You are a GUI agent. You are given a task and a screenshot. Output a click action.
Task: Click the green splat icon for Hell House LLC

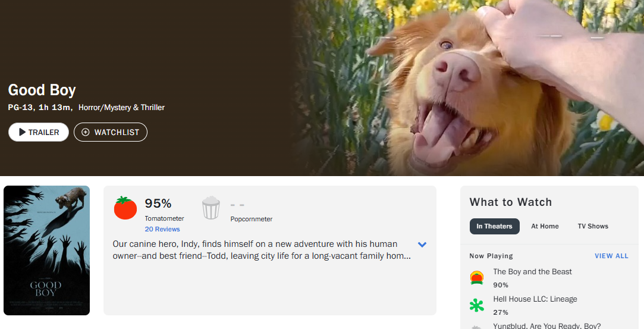coord(476,306)
